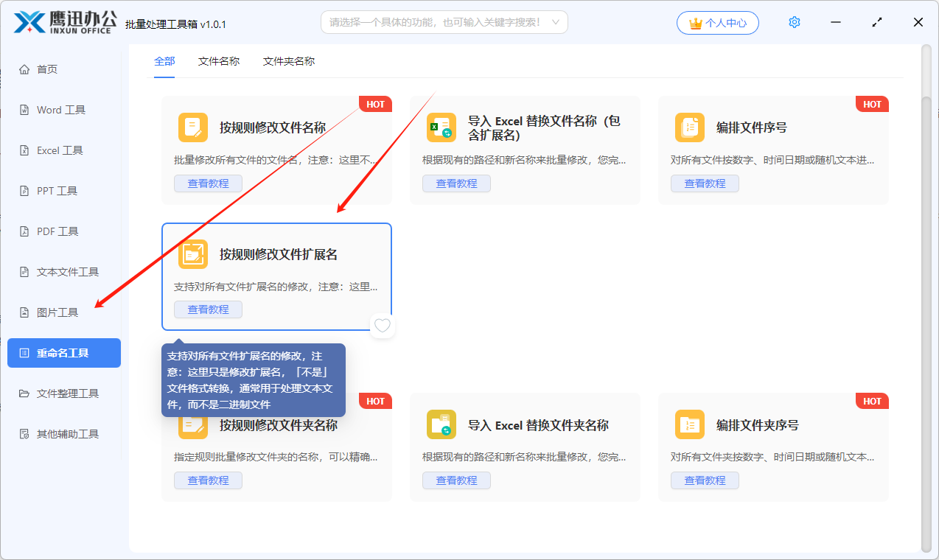Image resolution: width=939 pixels, height=560 pixels.
Task: Click the 其他辅助工具 sidebar icon
Action: pos(24,434)
